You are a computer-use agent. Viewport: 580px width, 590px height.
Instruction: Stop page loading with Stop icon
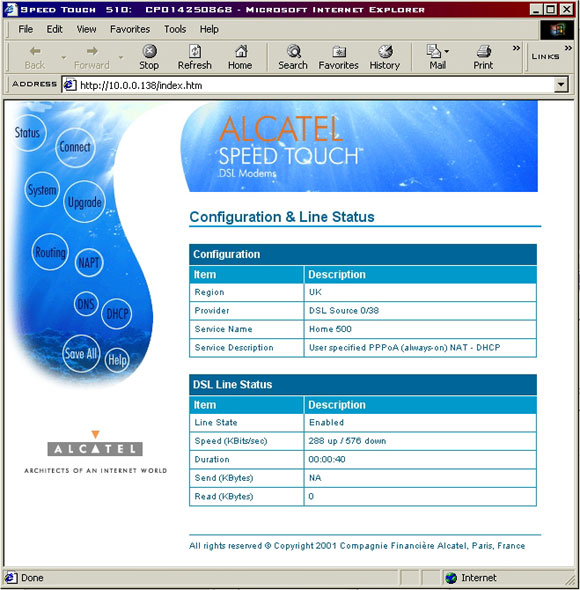[x=149, y=51]
